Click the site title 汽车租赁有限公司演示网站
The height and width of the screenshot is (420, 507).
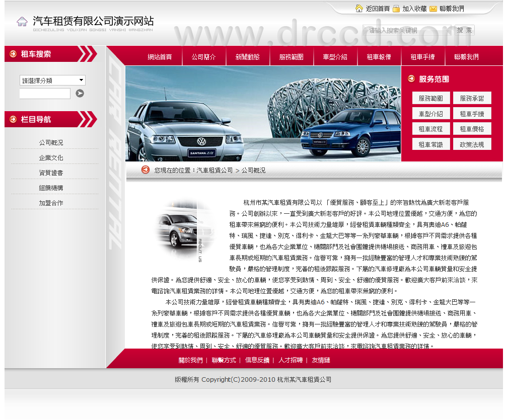click(93, 21)
